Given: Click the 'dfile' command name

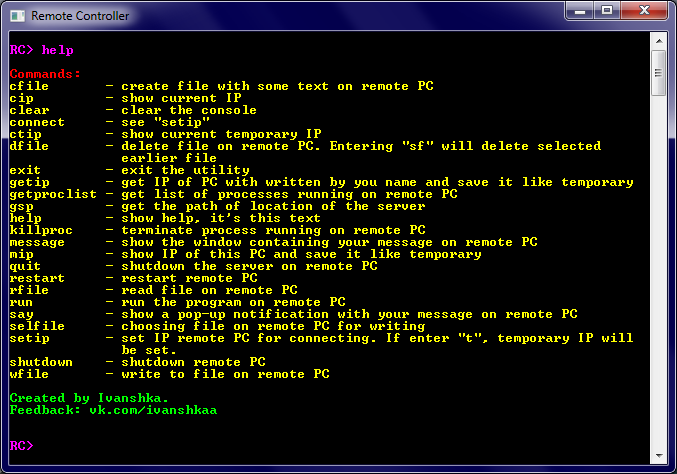Looking at the screenshot, I should [x=29, y=146].
